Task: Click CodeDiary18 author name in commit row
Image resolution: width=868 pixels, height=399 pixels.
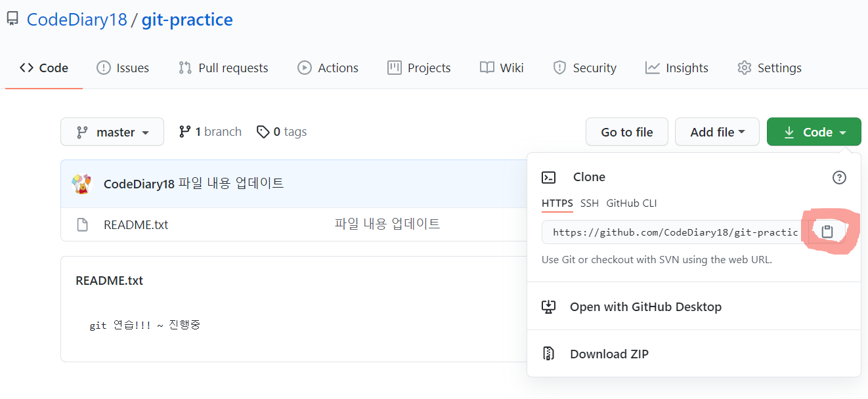Action: 139,184
